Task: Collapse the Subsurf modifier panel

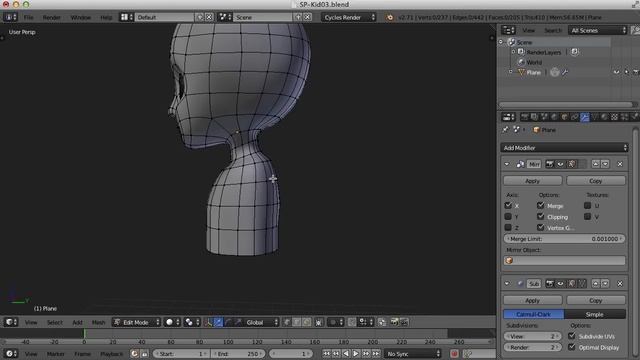Action: tap(507, 283)
